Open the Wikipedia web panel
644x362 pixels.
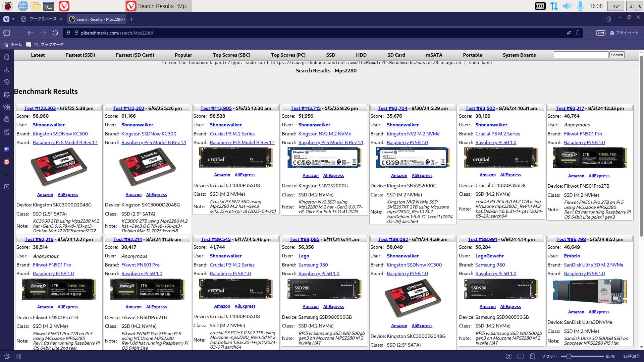tap(7, 174)
